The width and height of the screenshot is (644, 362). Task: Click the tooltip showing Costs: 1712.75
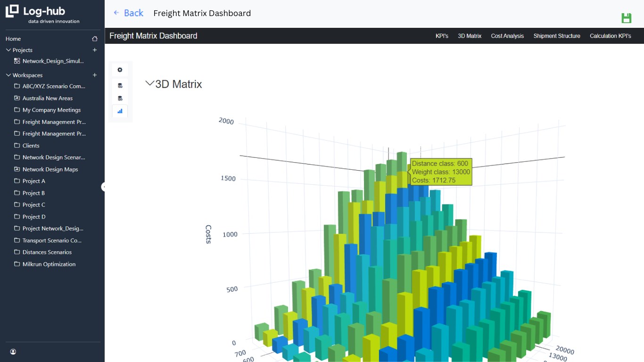tap(441, 172)
